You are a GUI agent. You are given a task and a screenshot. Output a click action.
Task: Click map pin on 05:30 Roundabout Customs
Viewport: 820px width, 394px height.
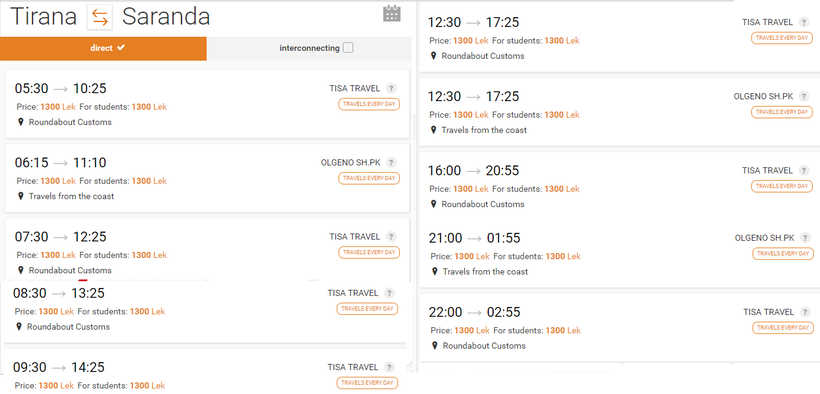pyautogui.click(x=21, y=122)
